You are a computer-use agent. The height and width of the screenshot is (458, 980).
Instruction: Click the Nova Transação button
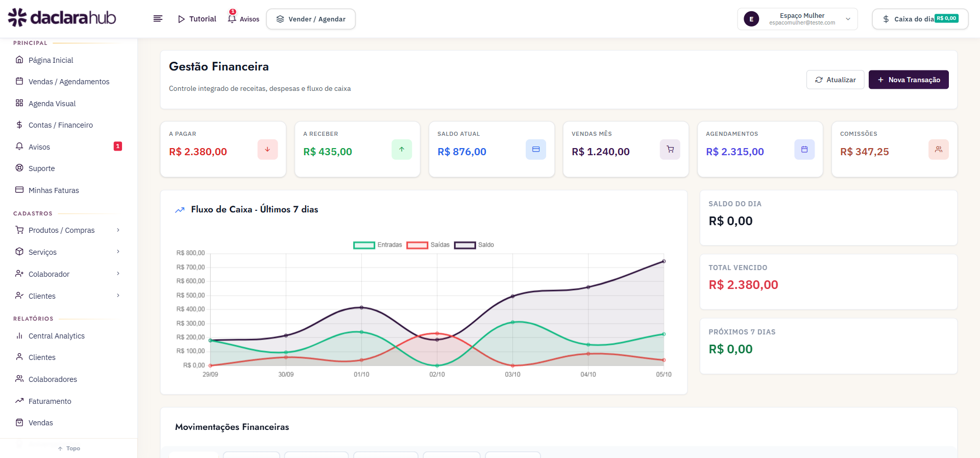coord(909,80)
